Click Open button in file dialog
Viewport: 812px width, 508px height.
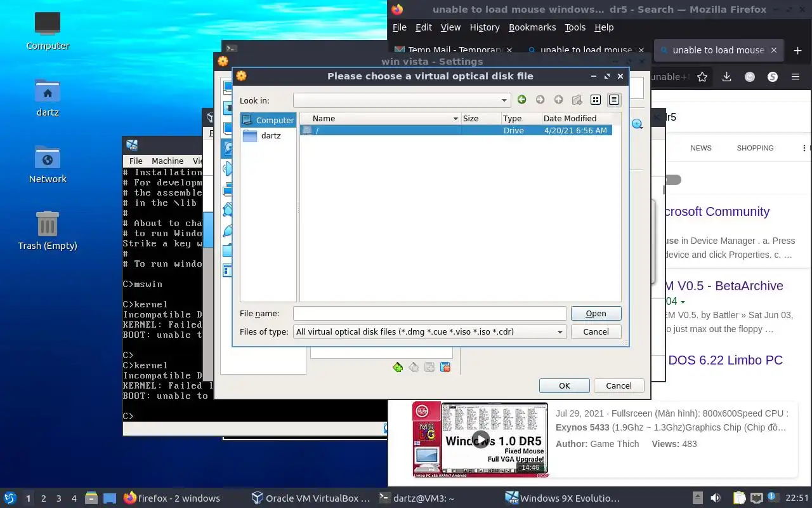(x=596, y=313)
